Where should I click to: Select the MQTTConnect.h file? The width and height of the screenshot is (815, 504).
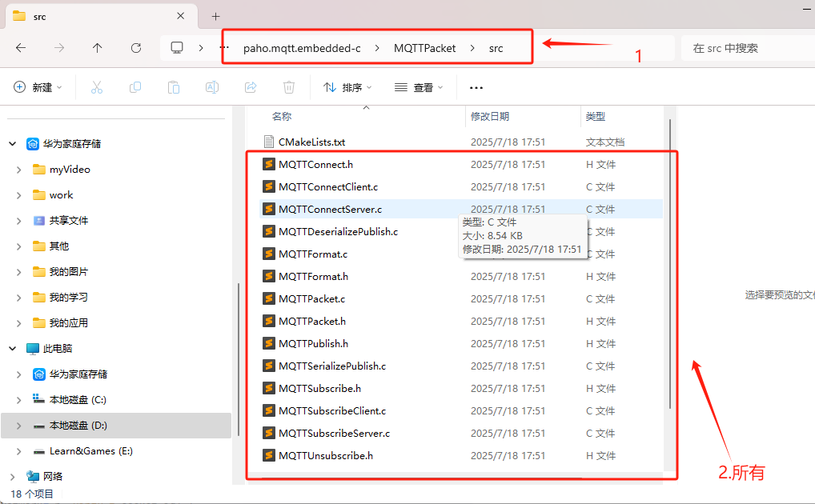pos(460,164)
